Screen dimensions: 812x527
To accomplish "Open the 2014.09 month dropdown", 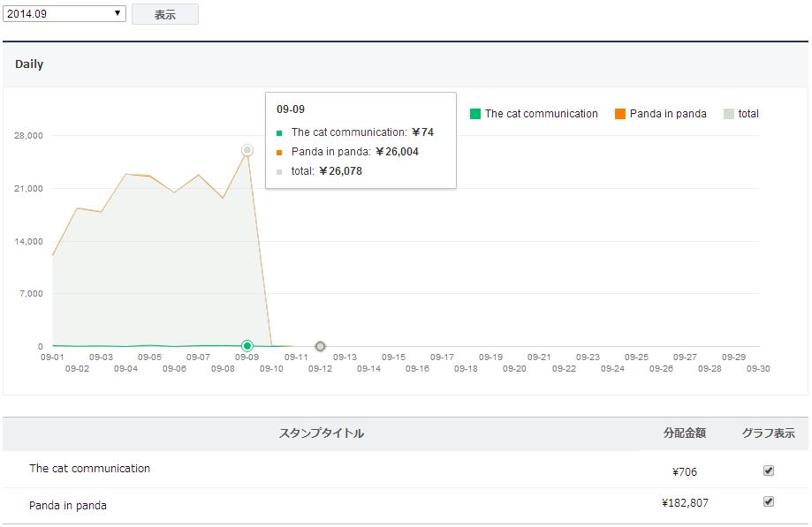I will click(65, 14).
